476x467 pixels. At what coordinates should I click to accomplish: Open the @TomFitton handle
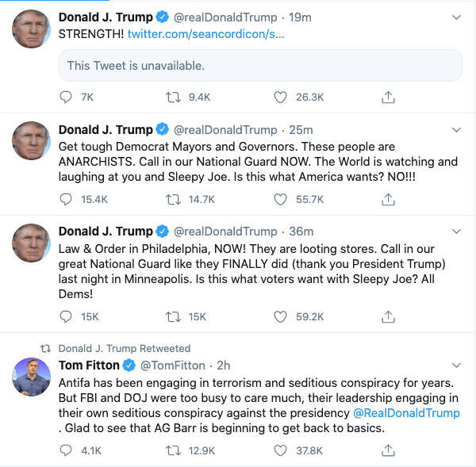(x=172, y=366)
